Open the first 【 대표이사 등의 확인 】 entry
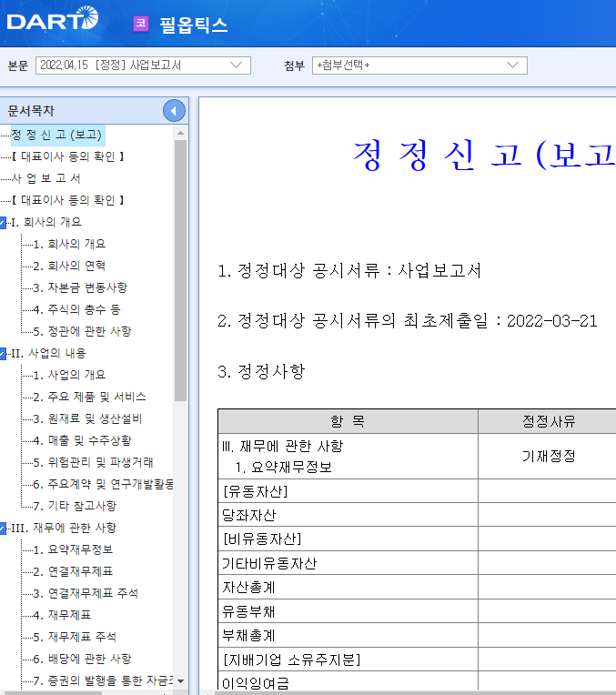The image size is (616, 695). (x=67, y=156)
